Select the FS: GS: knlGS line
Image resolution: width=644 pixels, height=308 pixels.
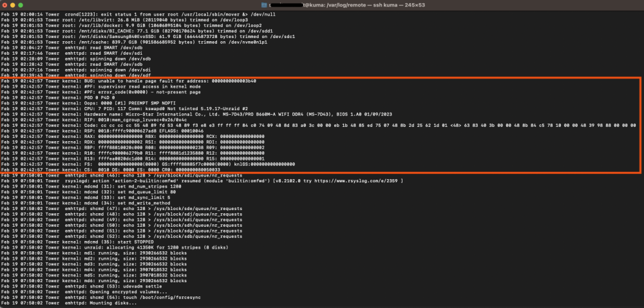pyautogui.click(x=148, y=164)
